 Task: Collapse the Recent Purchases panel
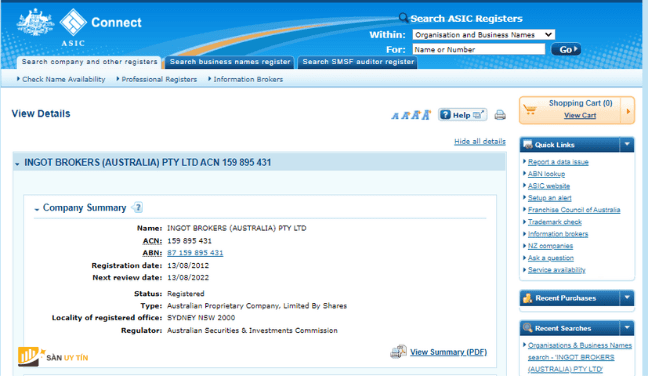coord(627,298)
